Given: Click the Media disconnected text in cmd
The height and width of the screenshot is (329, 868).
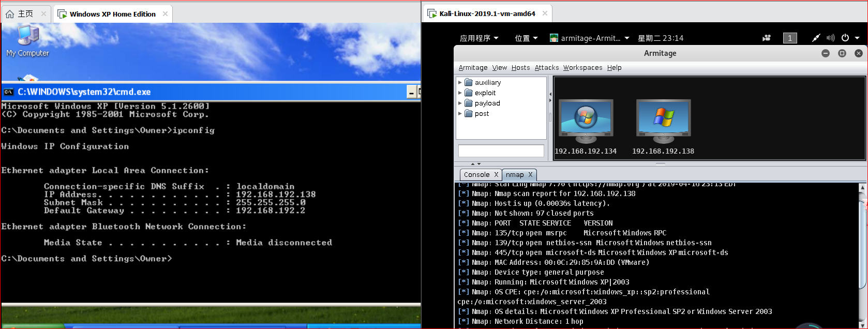Looking at the screenshot, I should tap(284, 243).
